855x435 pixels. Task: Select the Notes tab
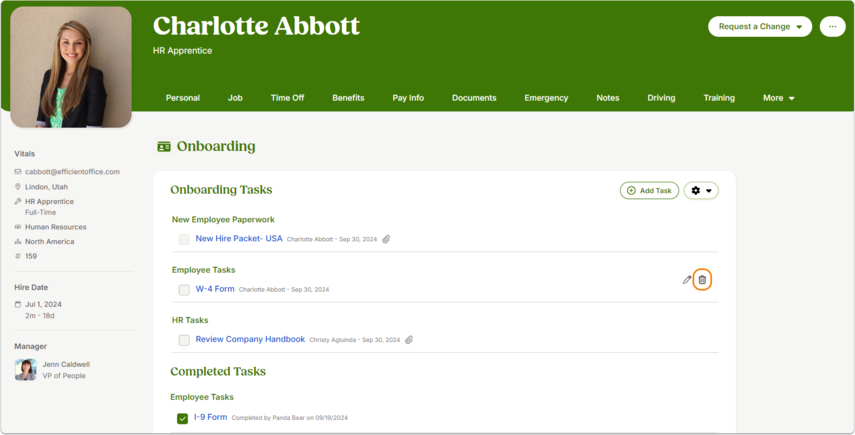pyautogui.click(x=607, y=98)
